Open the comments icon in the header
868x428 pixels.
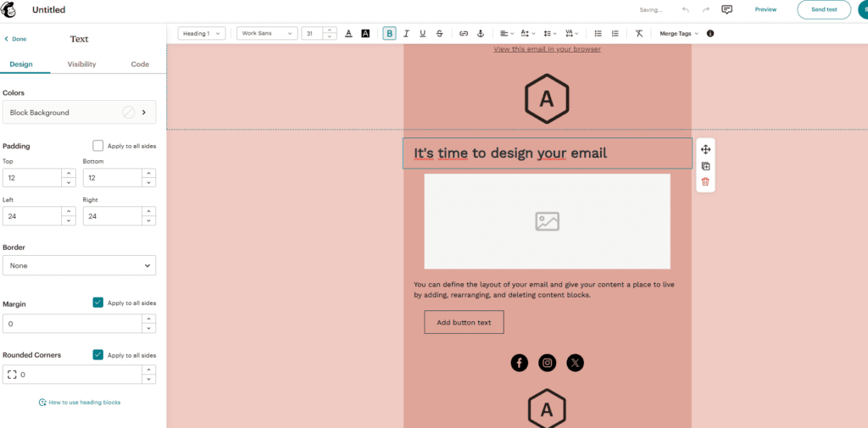726,9
